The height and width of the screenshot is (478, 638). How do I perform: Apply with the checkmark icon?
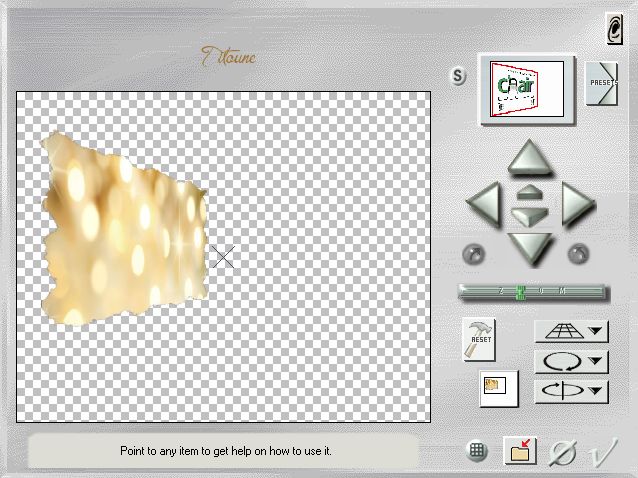(x=603, y=452)
